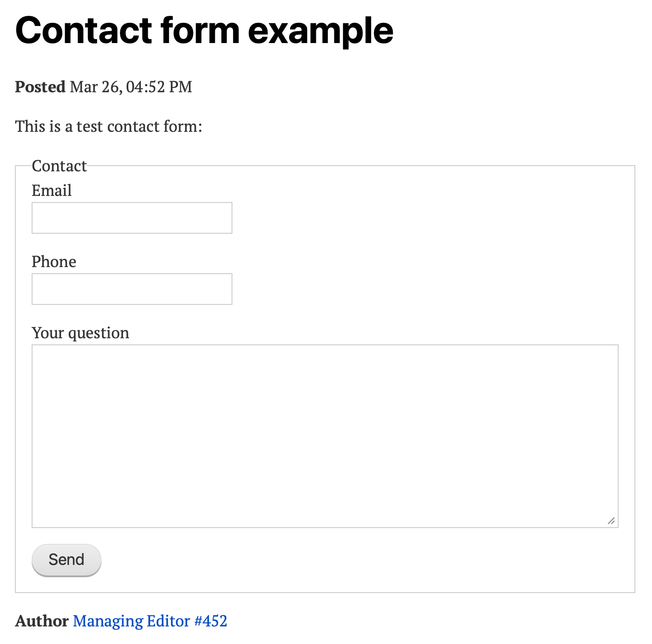Click the Email field label
Image resolution: width=652 pixels, height=644 pixels.
[x=52, y=191]
